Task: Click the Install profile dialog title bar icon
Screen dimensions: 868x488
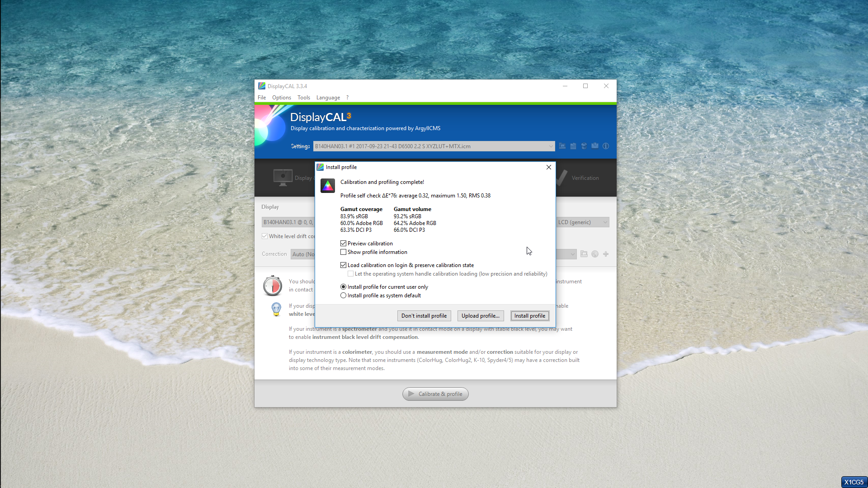Action: 320,167
